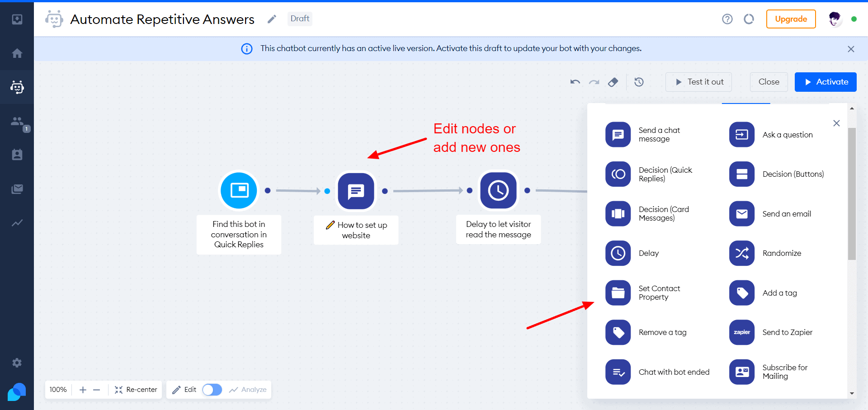The height and width of the screenshot is (410, 868).
Task: Click Activate to publish the draft
Action: (825, 82)
